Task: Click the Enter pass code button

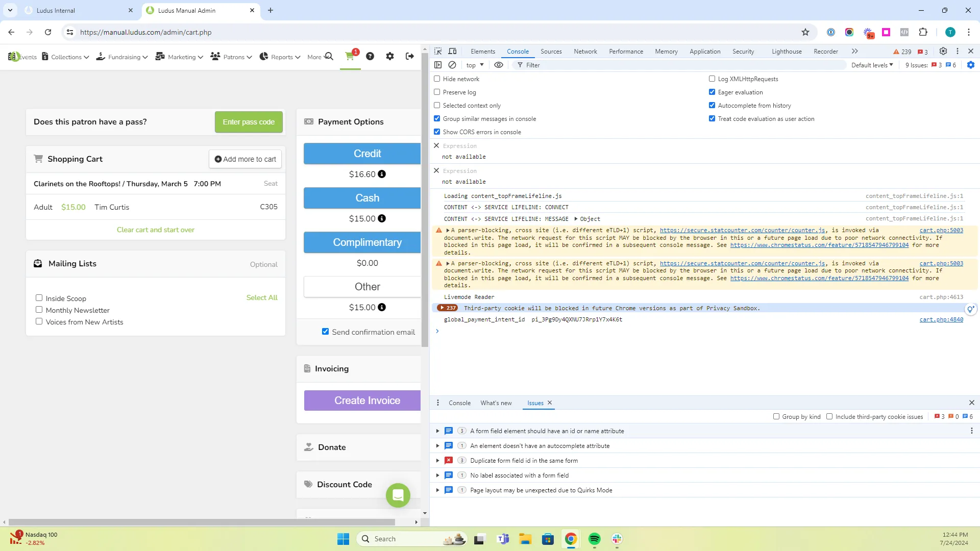Action: 249,122
